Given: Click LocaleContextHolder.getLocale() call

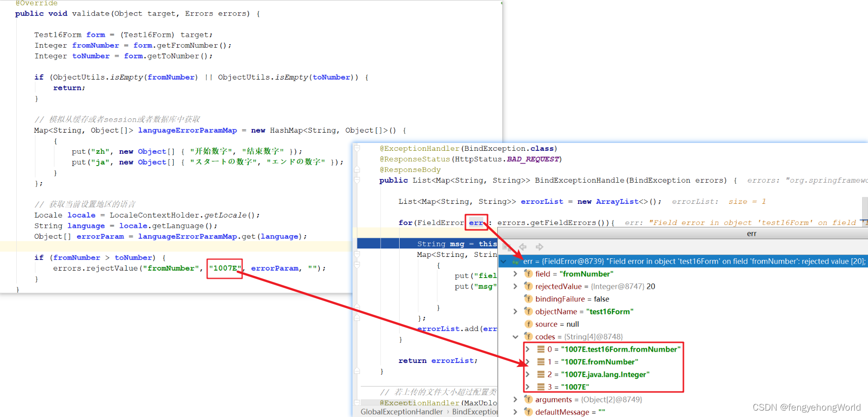Looking at the screenshot, I should point(182,215).
